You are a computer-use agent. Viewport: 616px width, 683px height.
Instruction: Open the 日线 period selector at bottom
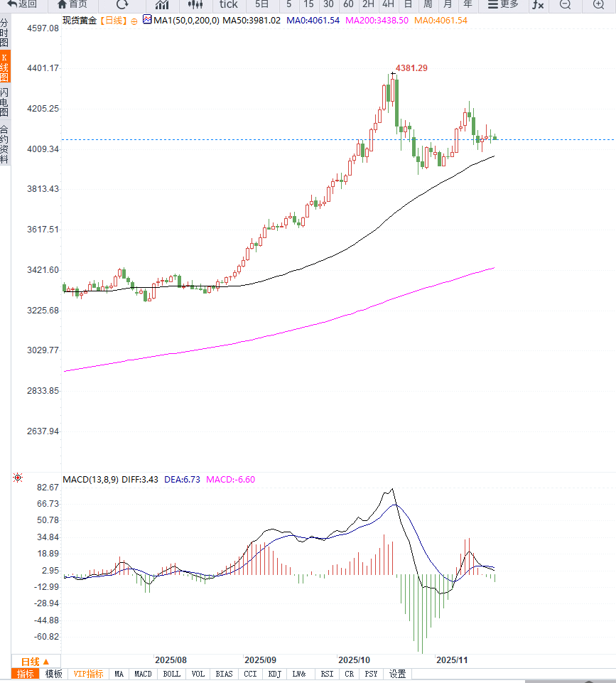point(36,661)
